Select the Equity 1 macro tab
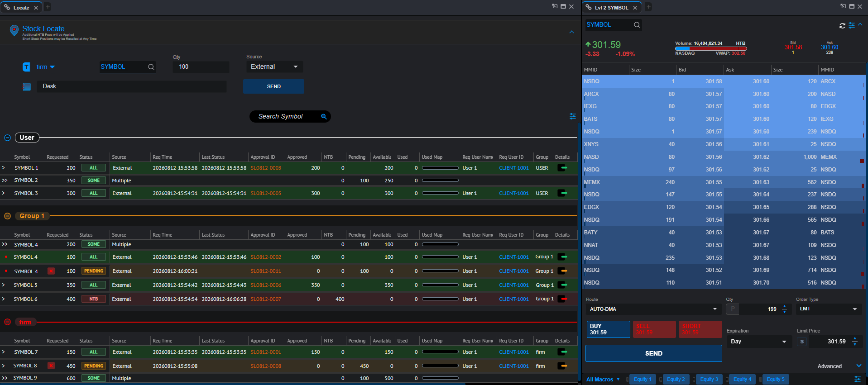The image size is (868, 385). click(643, 380)
